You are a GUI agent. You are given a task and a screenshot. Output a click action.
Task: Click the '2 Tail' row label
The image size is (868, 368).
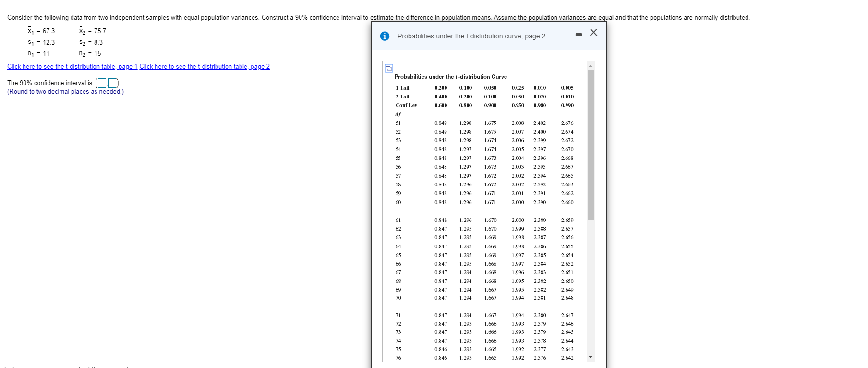pos(402,97)
